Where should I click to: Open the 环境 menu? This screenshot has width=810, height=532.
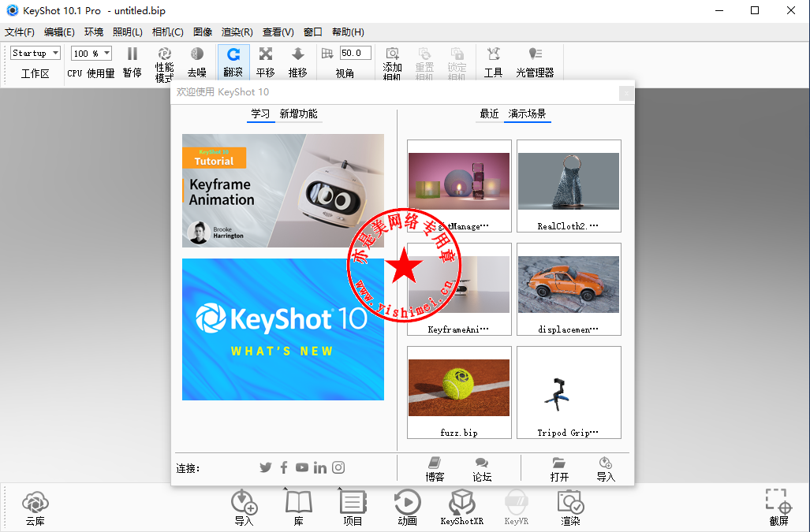(94, 32)
